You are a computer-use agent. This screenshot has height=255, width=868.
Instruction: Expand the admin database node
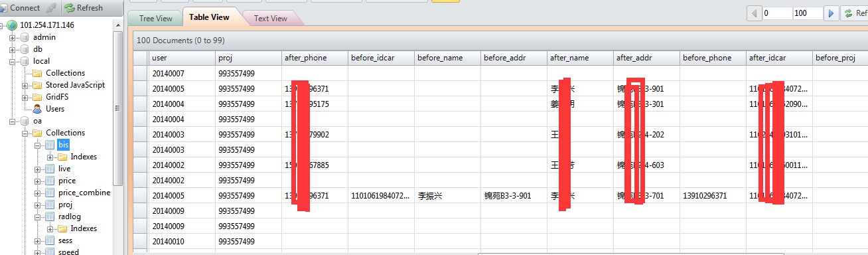tap(12, 37)
